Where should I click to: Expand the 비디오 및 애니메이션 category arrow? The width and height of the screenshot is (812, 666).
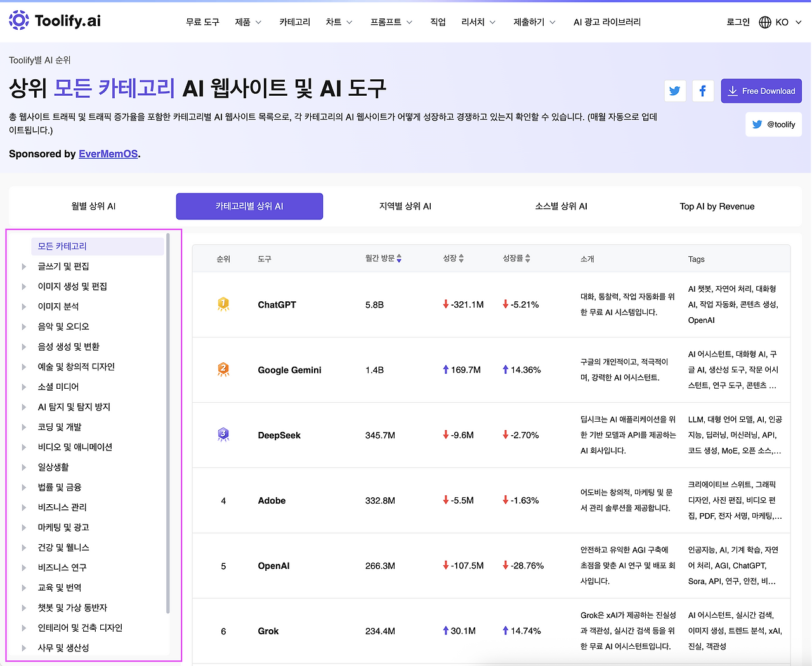point(24,447)
